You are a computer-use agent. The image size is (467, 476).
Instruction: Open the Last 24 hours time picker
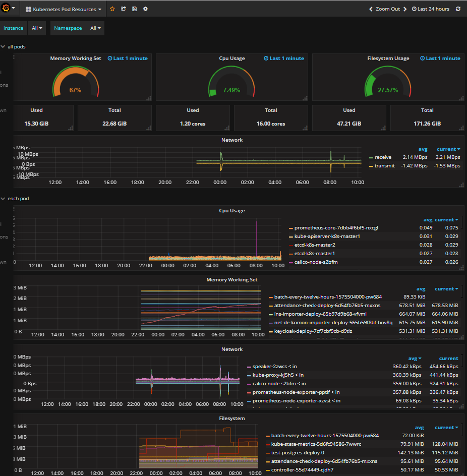(x=430, y=9)
